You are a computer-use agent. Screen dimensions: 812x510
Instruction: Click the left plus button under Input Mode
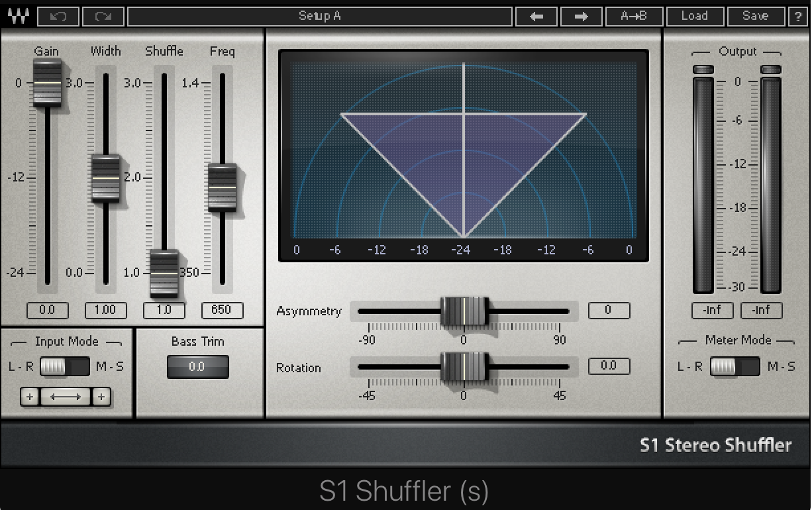[30, 397]
